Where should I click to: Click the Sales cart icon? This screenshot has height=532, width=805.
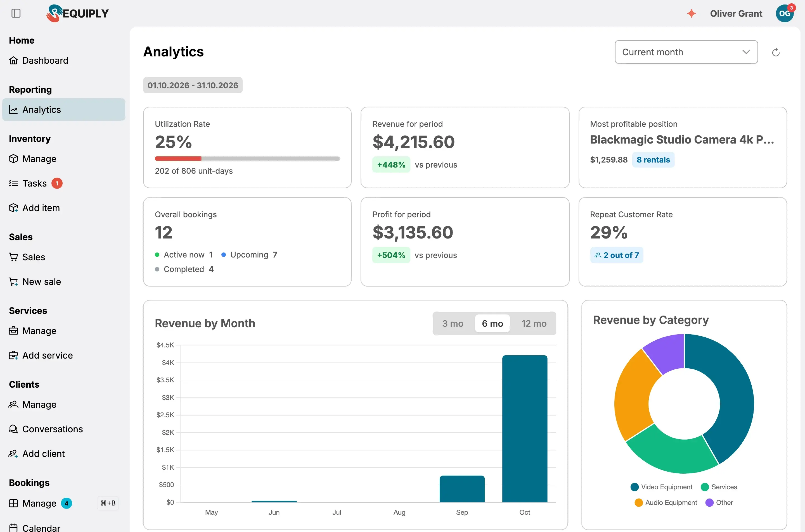pyautogui.click(x=13, y=257)
